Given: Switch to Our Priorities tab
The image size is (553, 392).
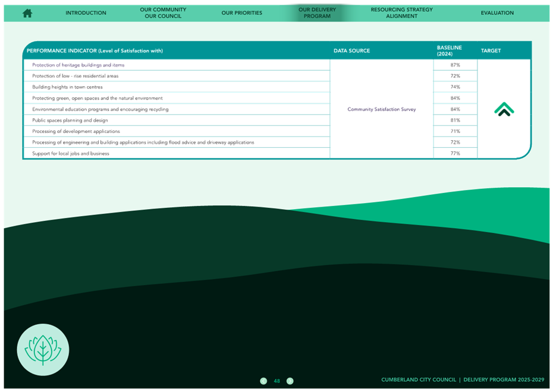Looking at the screenshot, I should [x=241, y=13].
